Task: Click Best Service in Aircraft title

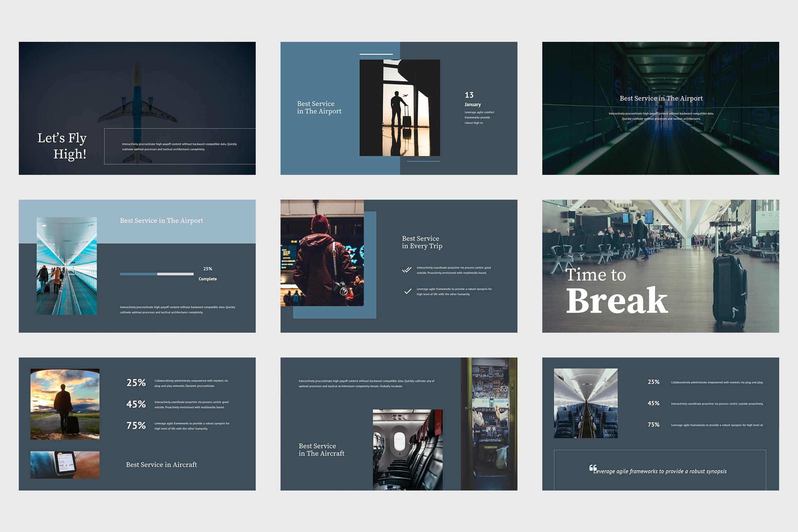Action: [x=161, y=465]
